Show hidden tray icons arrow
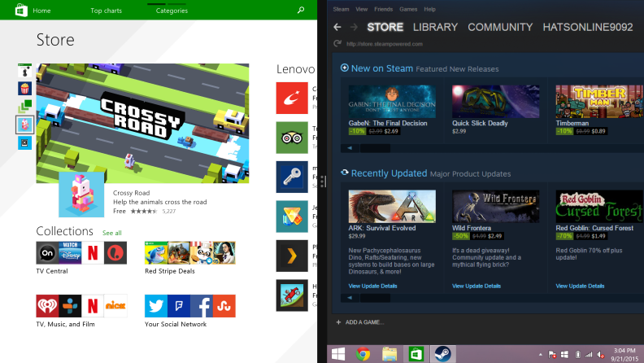 coord(541,354)
